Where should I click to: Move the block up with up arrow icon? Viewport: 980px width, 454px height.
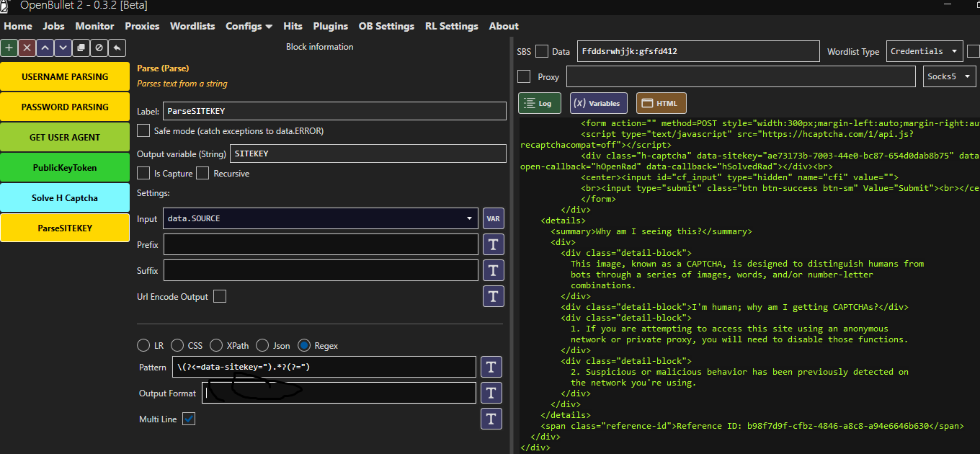pyautogui.click(x=45, y=48)
